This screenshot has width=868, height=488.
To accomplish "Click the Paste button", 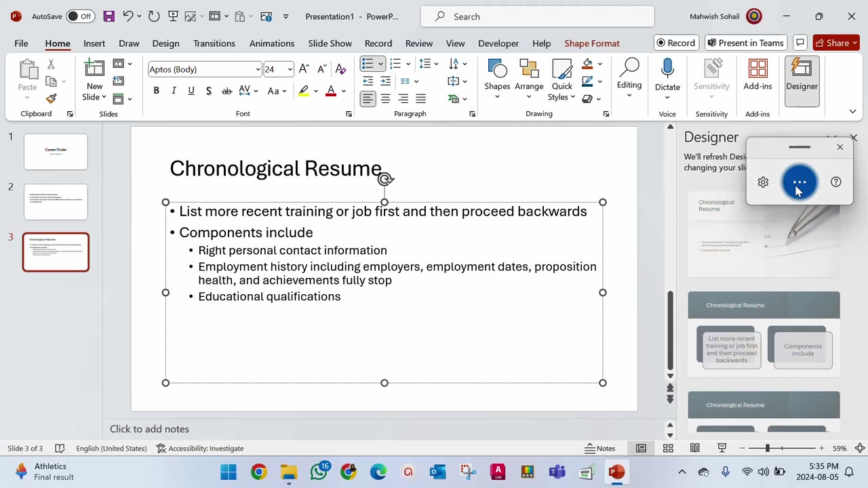I will (27, 76).
